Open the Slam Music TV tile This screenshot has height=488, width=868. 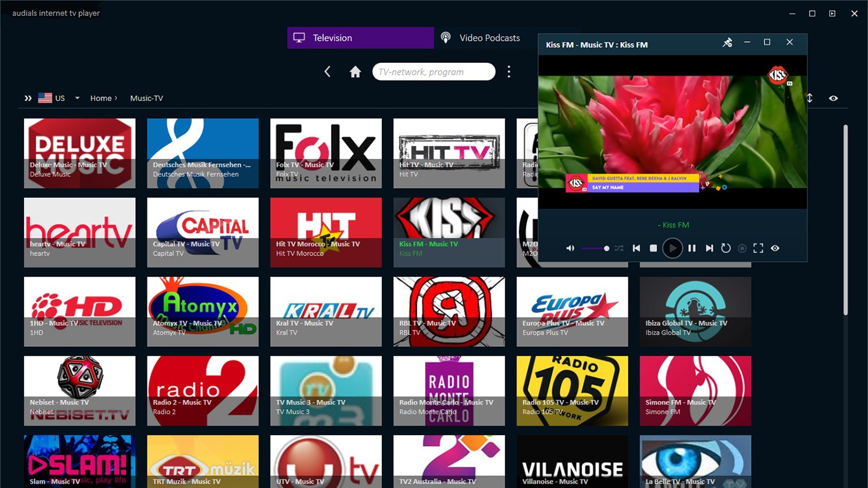(x=79, y=462)
